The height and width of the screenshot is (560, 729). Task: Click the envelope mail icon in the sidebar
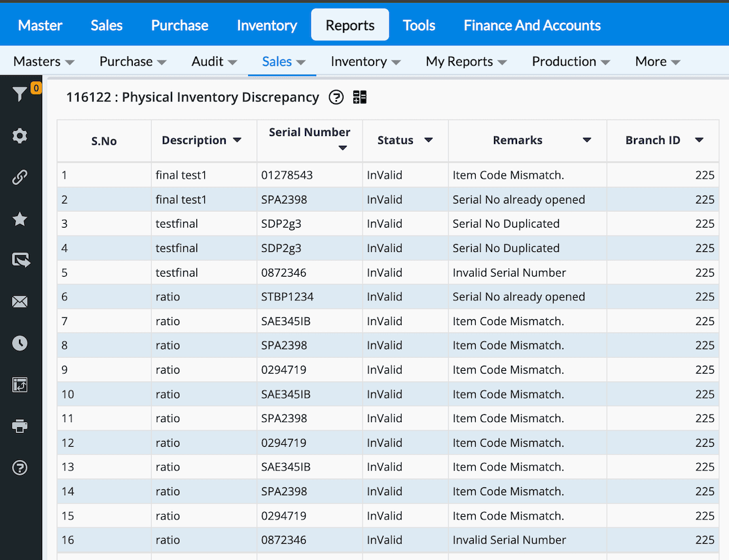(x=20, y=302)
